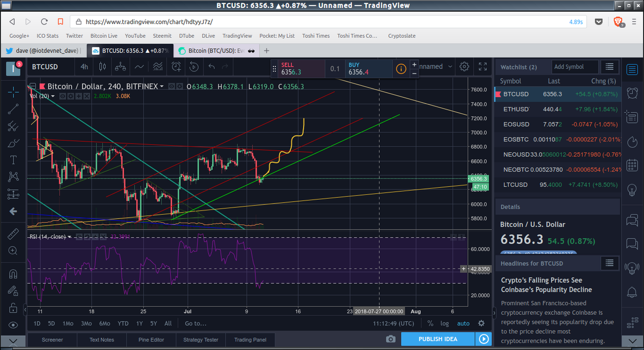The image size is (644, 350).
Task: Open the Ideas lightbulb sidebar icon
Action: click(632, 190)
